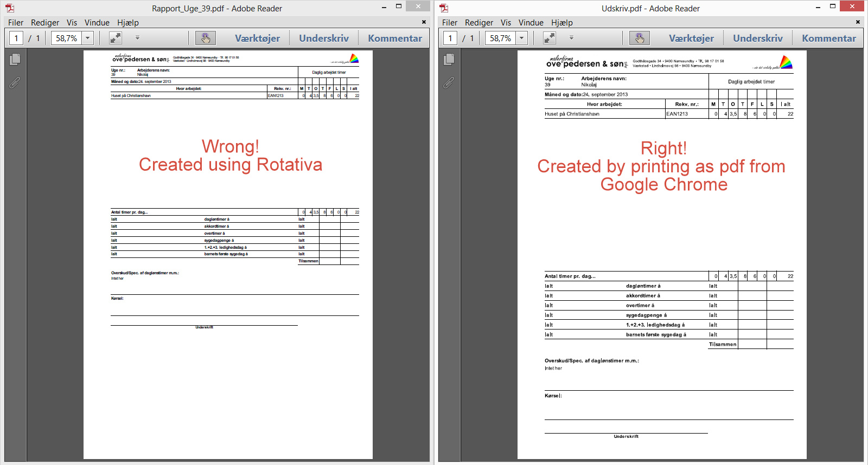Click 'akkordtimer à' row in Rapport_Uge_39.pdf document
868x465 pixels.
tap(235, 227)
